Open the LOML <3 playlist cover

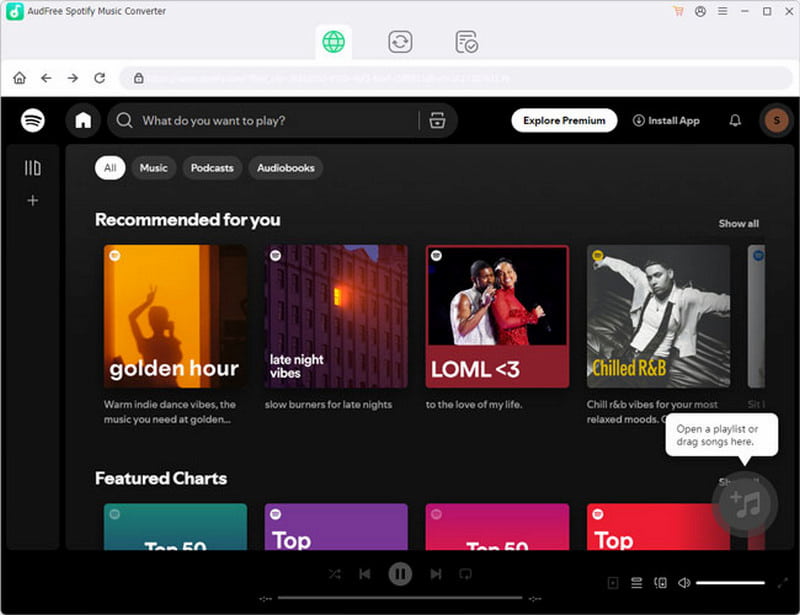[x=497, y=316]
